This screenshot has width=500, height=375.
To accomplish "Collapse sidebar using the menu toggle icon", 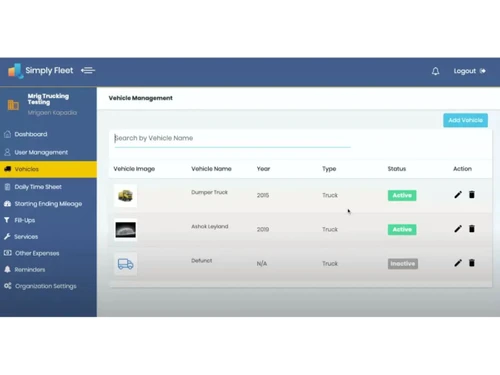I will (88, 70).
